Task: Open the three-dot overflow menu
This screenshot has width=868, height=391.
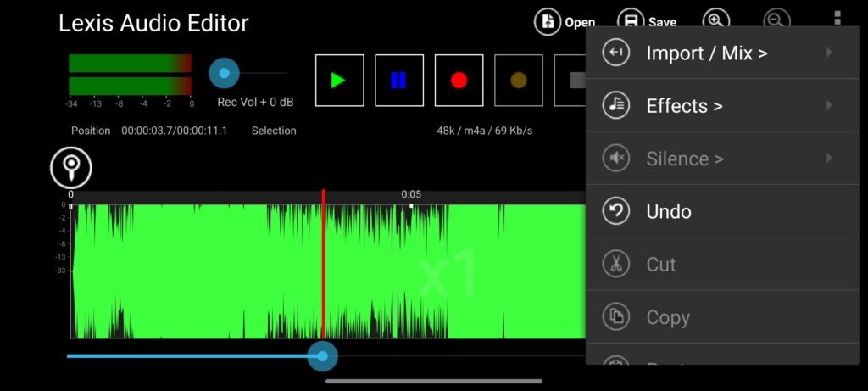Action: [x=837, y=19]
